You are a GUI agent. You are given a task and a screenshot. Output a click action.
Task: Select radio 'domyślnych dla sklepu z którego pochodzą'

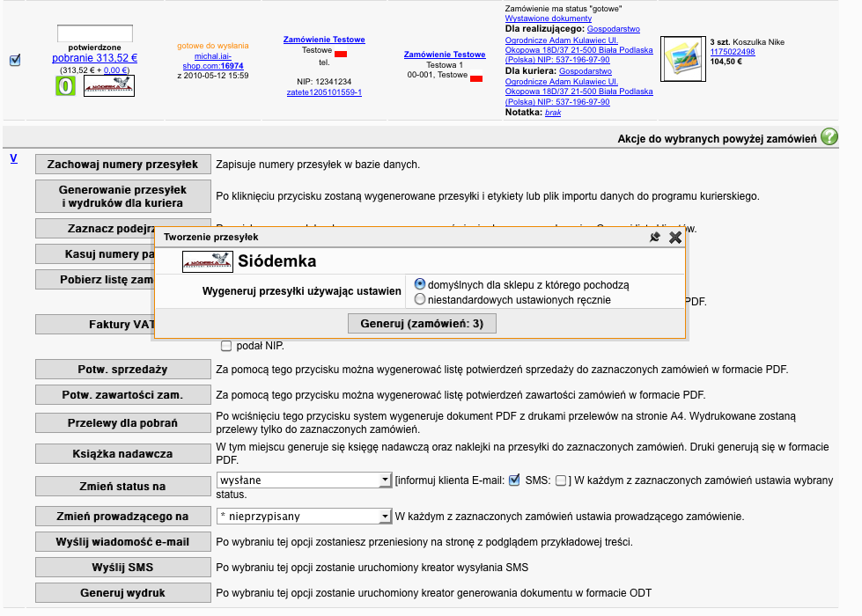tap(420, 284)
